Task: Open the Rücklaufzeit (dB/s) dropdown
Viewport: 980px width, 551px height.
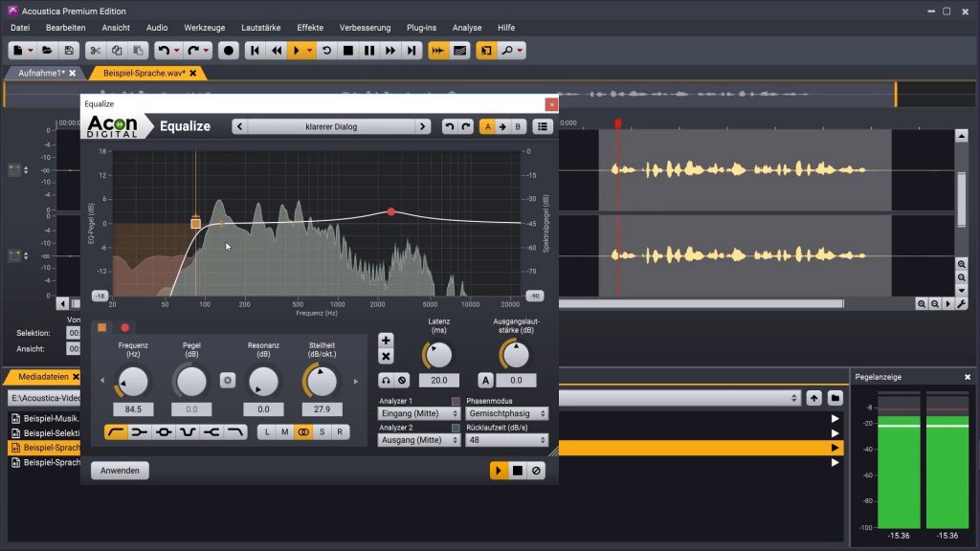Action: click(x=505, y=440)
